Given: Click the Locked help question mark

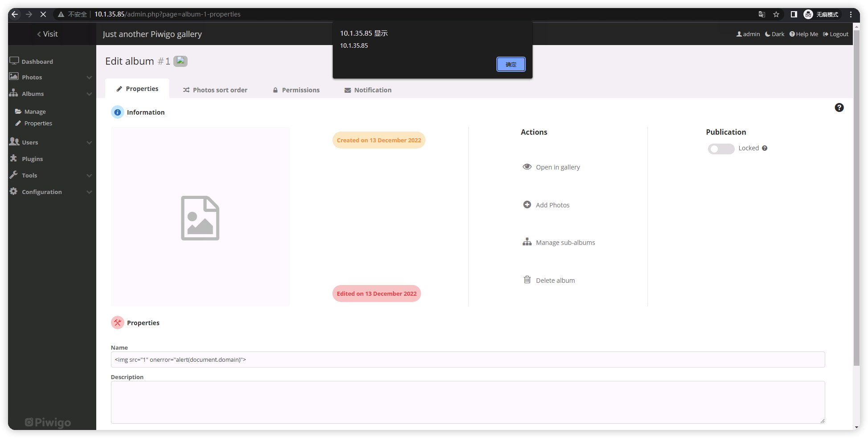Looking at the screenshot, I should [x=765, y=148].
